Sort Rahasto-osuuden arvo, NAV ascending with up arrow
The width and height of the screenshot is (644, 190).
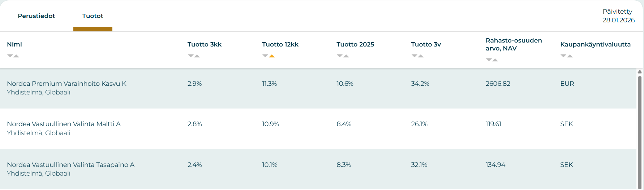point(495,60)
